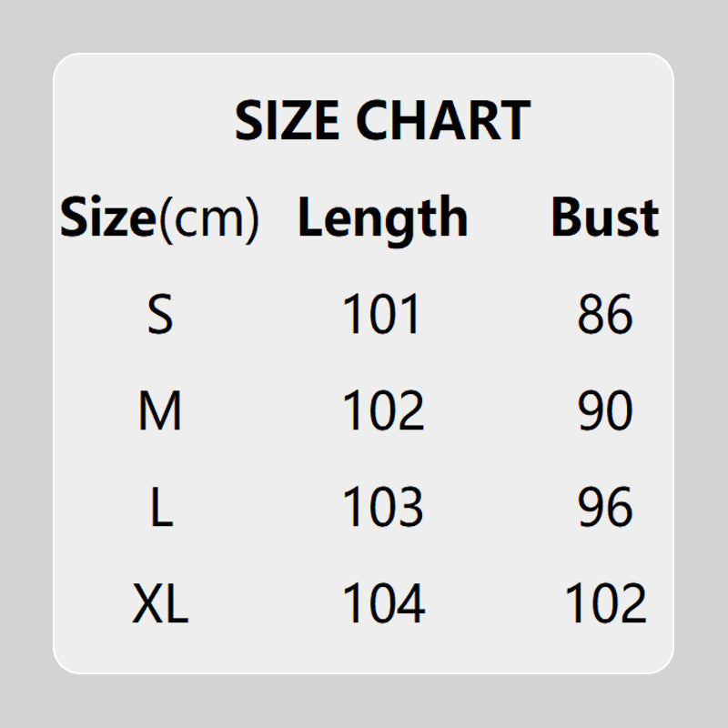Click the M size row label
Viewport: 728px width, 728px height.
160,411
